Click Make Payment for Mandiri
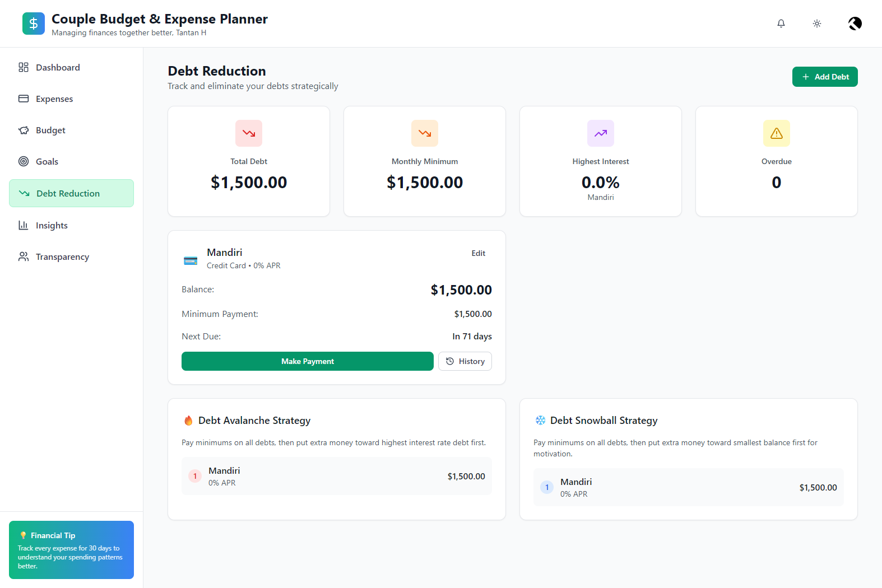 (307, 361)
